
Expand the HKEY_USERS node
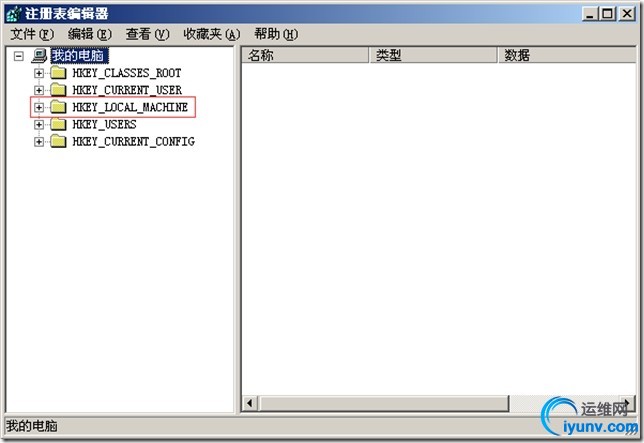tap(39, 124)
